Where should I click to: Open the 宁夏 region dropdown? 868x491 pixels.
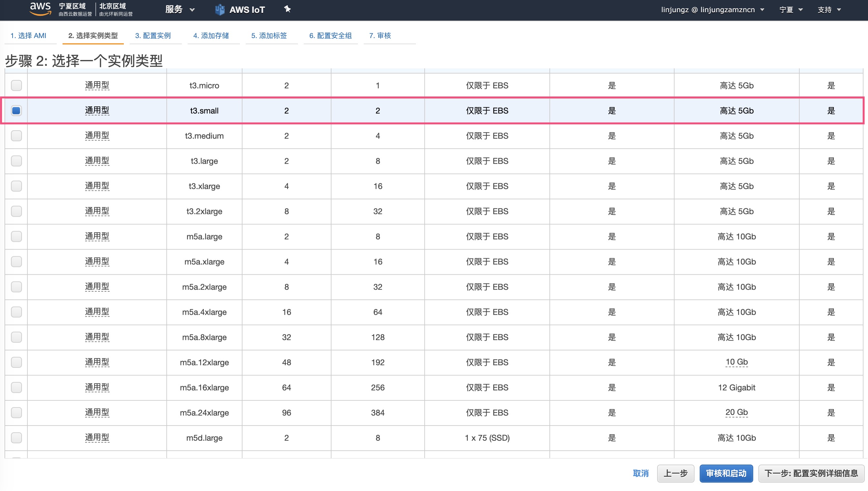tap(790, 10)
